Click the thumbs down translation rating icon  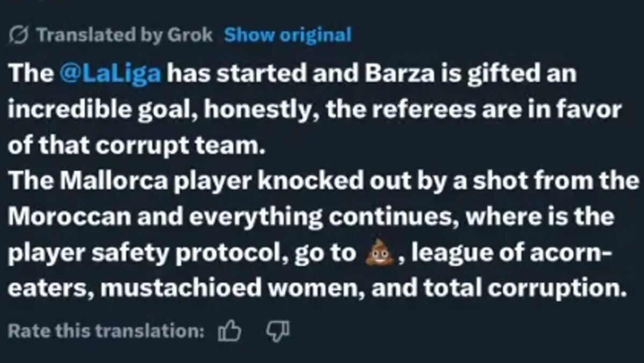click(x=278, y=330)
